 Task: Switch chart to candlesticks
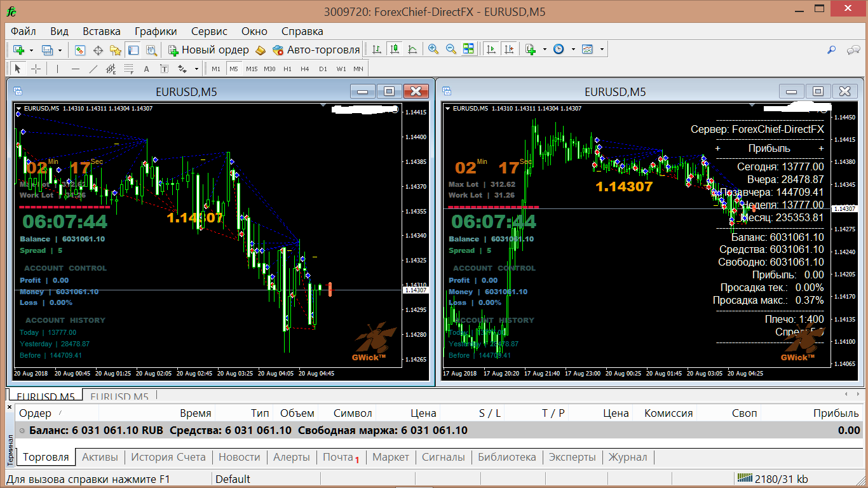(x=395, y=50)
